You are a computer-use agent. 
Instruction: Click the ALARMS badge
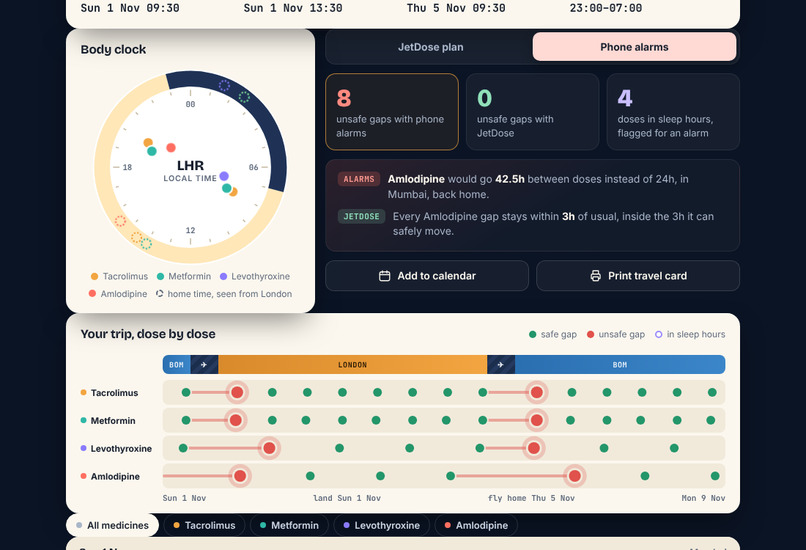(x=359, y=179)
